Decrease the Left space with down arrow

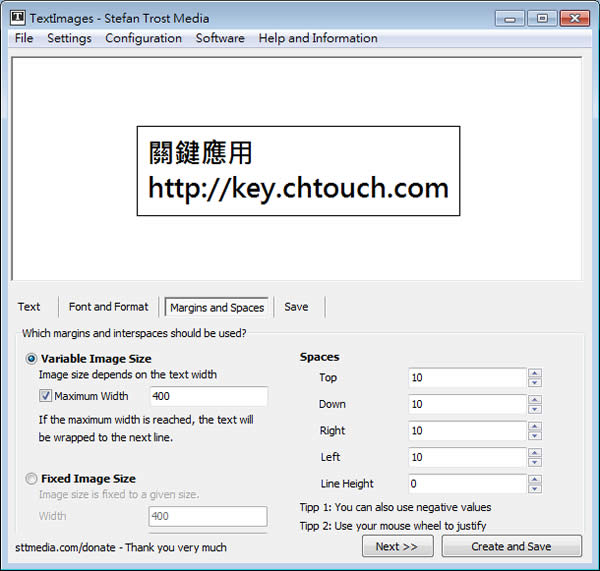pos(535,462)
